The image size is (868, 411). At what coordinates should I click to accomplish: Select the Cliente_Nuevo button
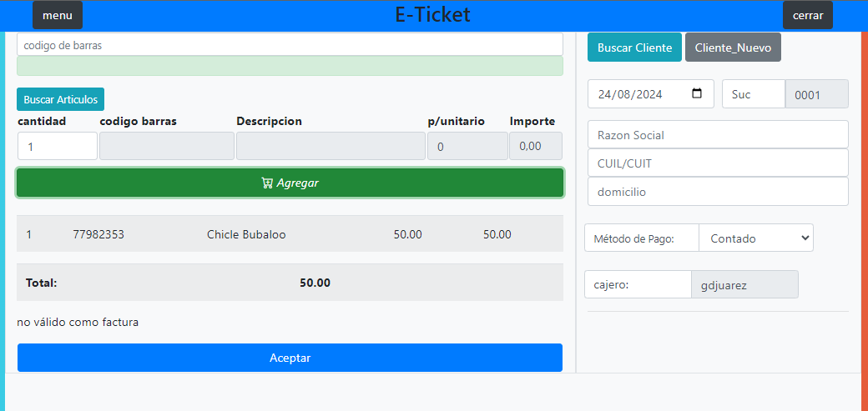733,48
